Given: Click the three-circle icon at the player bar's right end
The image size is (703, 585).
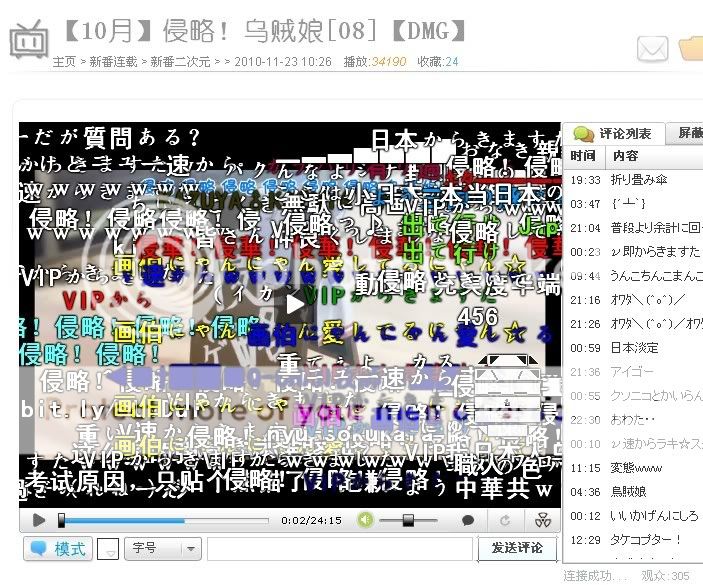Looking at the screenshot, I should point(543,520).
